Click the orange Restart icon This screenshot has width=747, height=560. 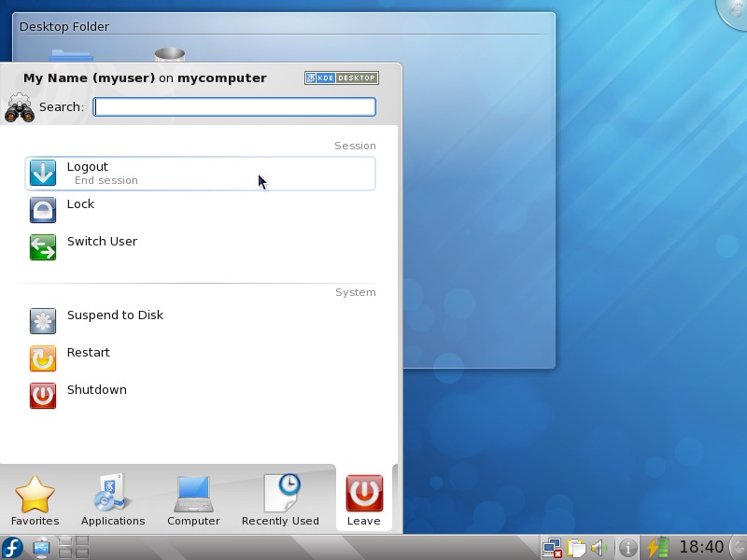tap(43, 358)
